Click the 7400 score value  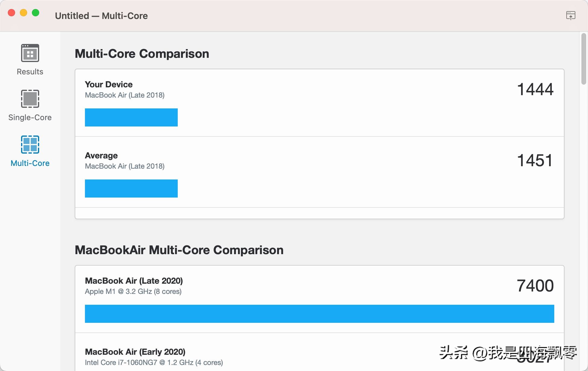535,285
